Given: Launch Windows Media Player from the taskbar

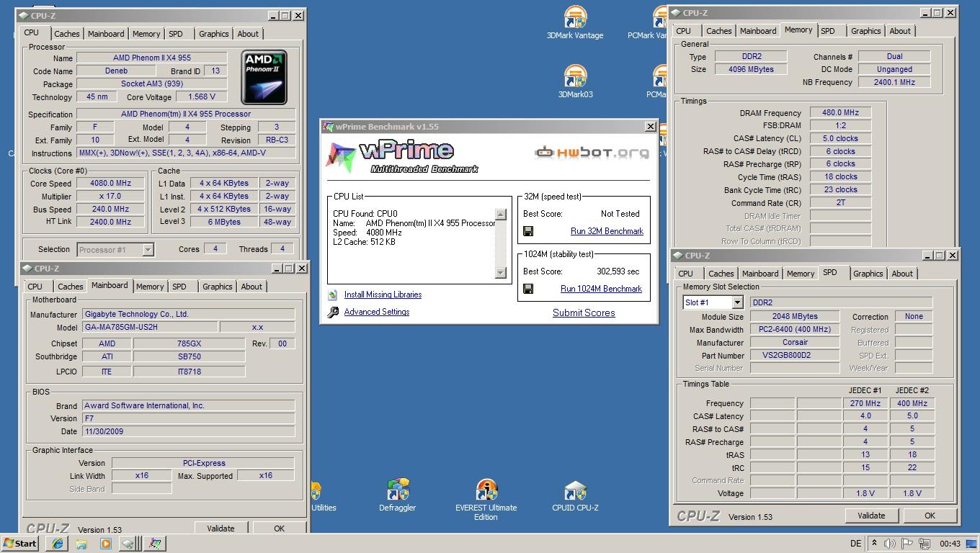Looking at the screenshot, I should coord(105,544).
